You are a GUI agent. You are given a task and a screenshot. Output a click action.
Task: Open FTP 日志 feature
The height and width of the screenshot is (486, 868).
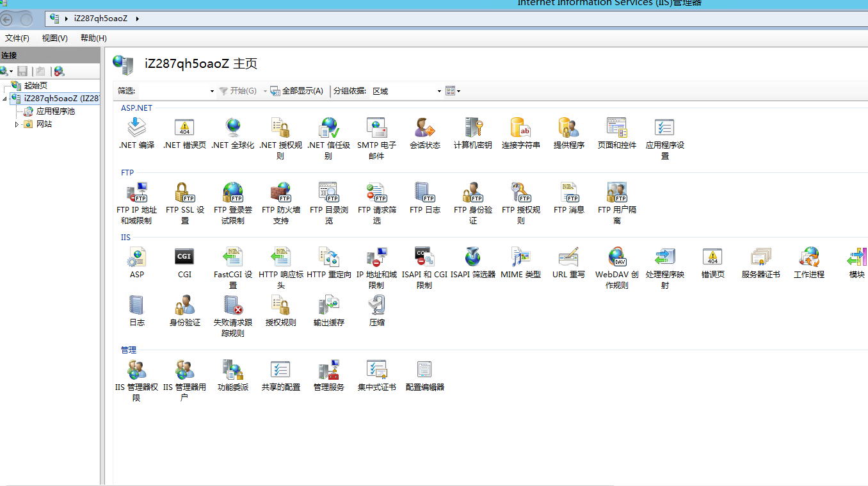click(424, 198)
